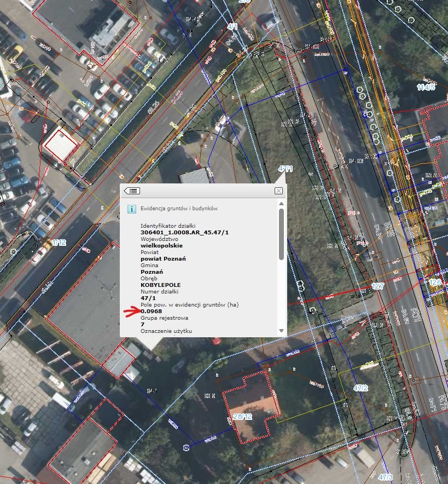The image size is (448, 484).
Task: Click the area value 0.0968
Action: pos(152,312)
